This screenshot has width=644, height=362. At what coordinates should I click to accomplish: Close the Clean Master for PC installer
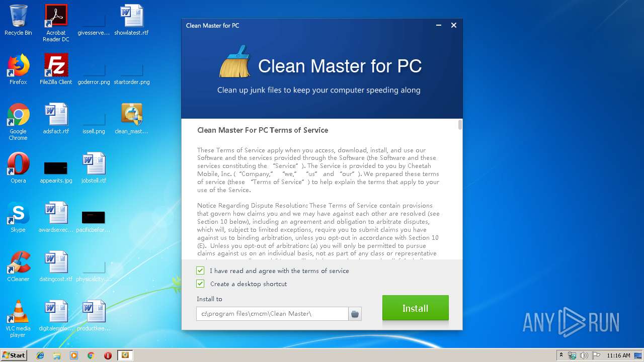pos(454,25)
